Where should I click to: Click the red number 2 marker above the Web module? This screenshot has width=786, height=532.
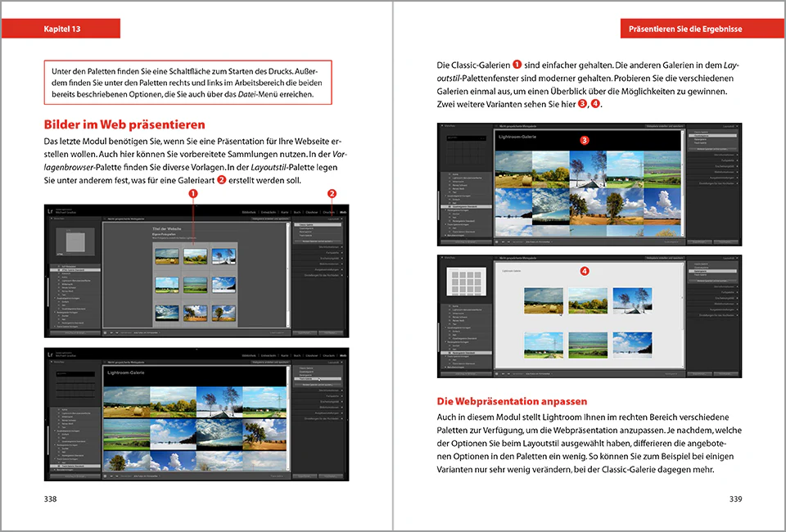(332, 193)
